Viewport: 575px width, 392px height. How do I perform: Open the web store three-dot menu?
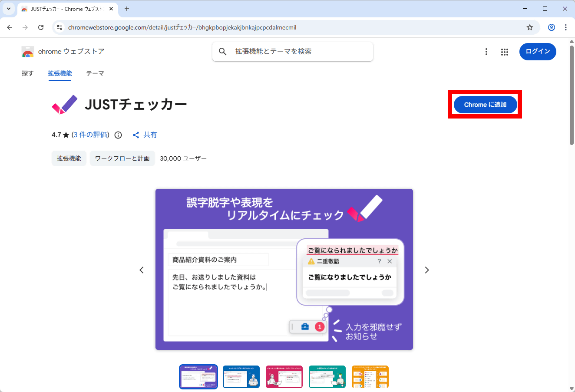pyautogui.click(x=486, y=52)
